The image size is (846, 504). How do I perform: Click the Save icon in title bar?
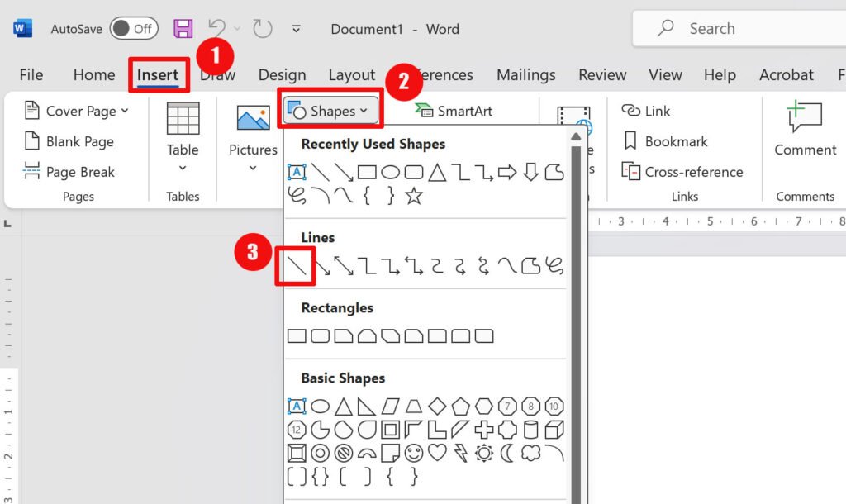[183, 29]
